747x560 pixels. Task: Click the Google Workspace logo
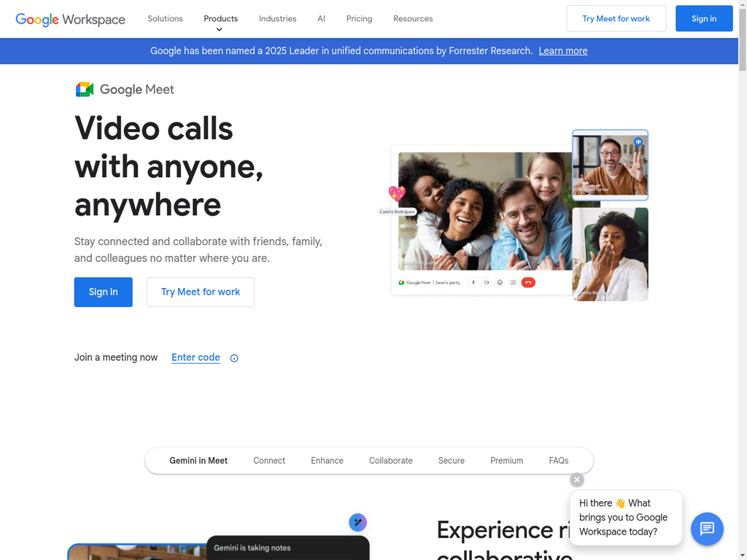71,19
